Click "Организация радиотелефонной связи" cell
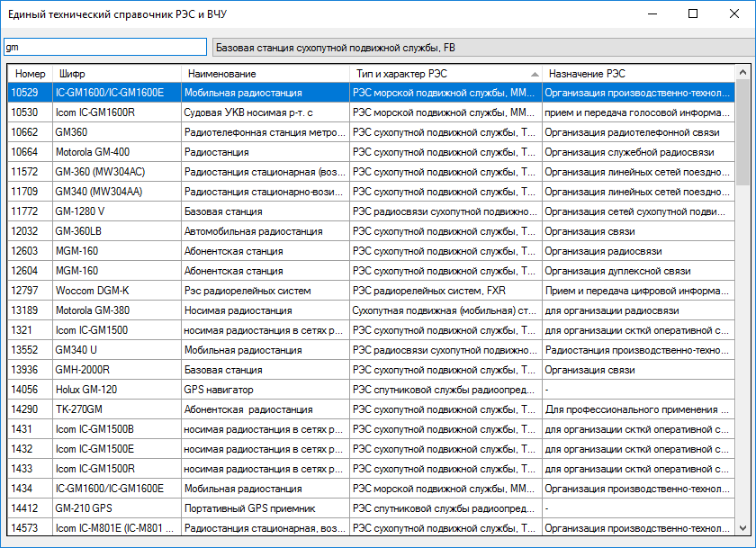This screenshot has height=548, width=756. coord(639,132)
